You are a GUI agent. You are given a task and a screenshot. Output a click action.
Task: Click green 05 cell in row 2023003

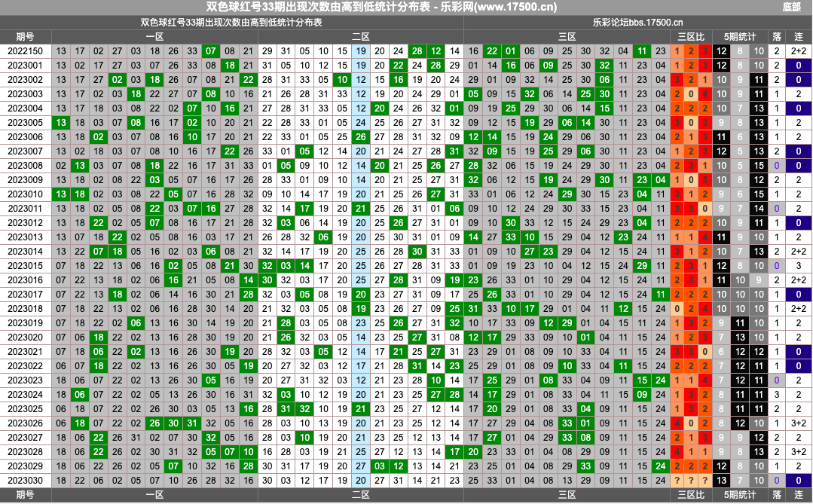[x=473, y=94]
